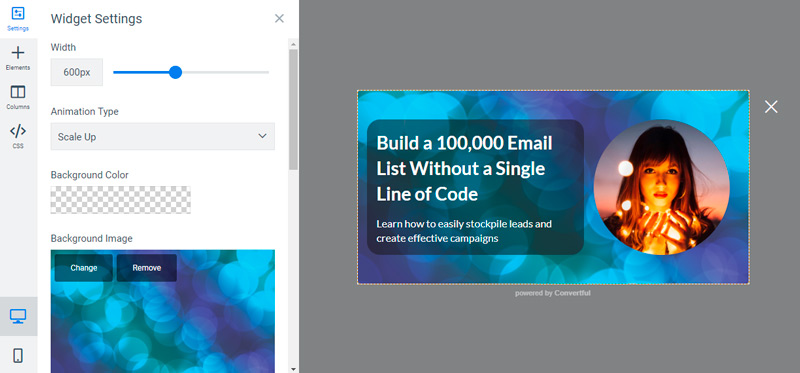This screenshot has width=800, height=373.
Task: Switch to desktop preview mode
Action: pos(18,316)
